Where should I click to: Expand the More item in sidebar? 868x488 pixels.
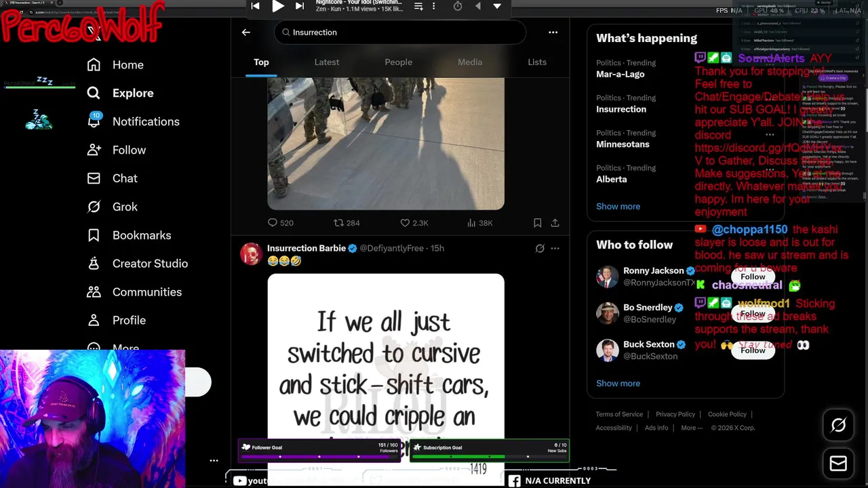[113, 348]
